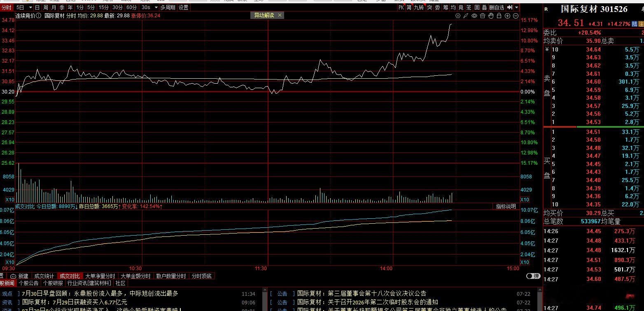The width and height of the screenshot is (644, 311).
Task: Switch to 季 quarterly chart
Action: click(x=62, y=7)
